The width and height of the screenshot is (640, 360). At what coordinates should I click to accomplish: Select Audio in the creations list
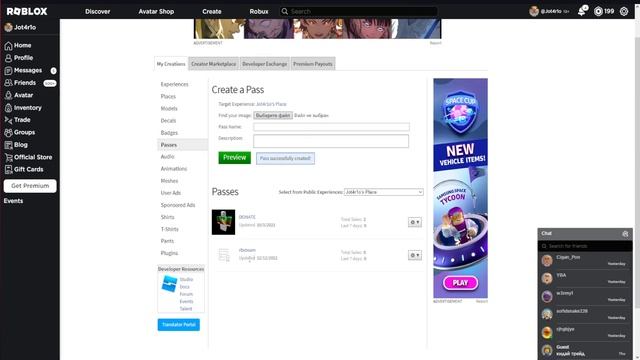[167, 157]
